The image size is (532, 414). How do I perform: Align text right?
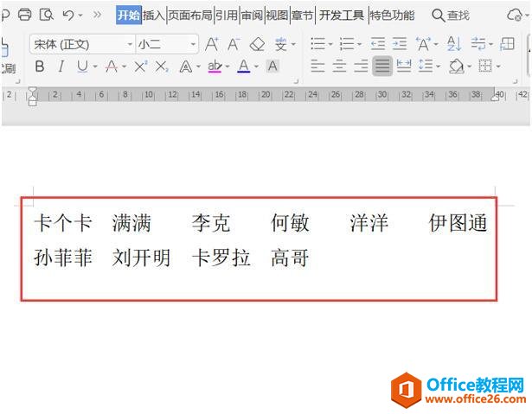pyautogui.click(x=361, y=66)
